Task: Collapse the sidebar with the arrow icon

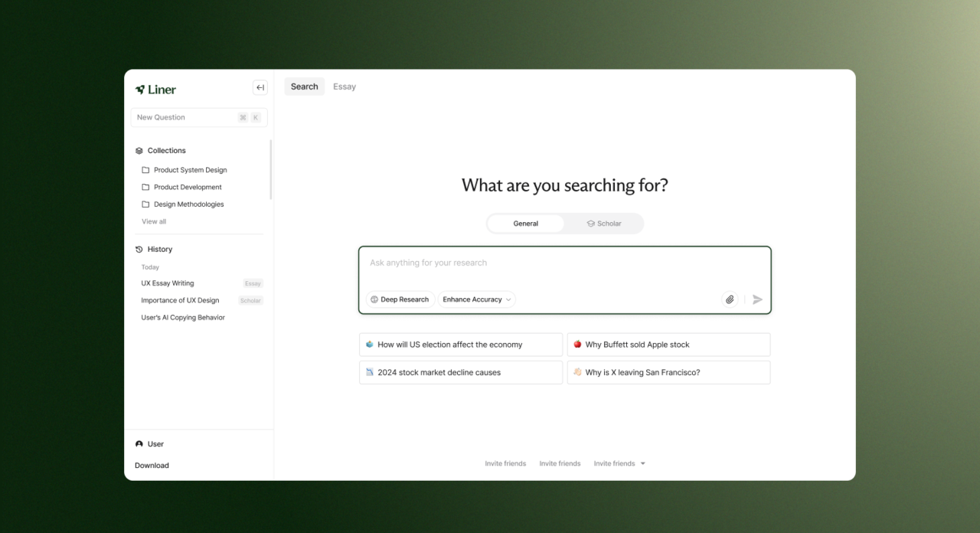Action: coord(260,87)
